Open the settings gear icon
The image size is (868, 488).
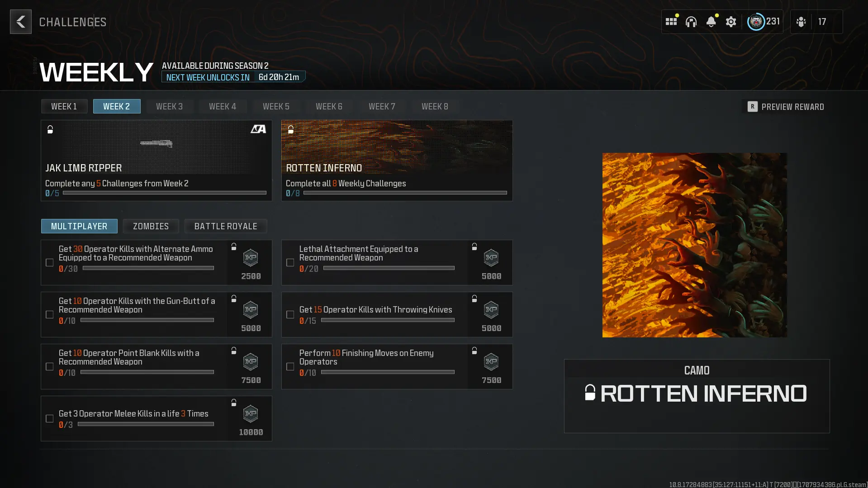pos(731,21)
